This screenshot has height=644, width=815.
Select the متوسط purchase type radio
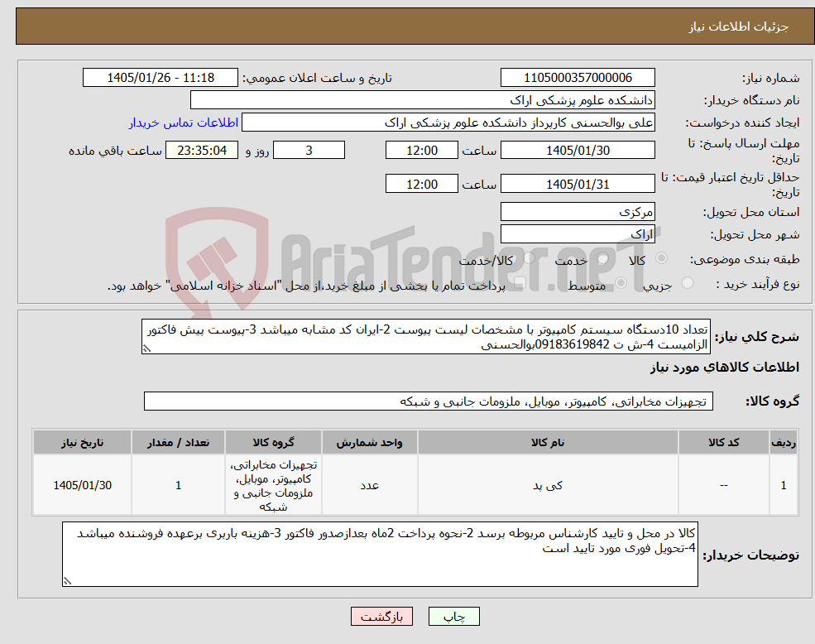tap(621, 283)
